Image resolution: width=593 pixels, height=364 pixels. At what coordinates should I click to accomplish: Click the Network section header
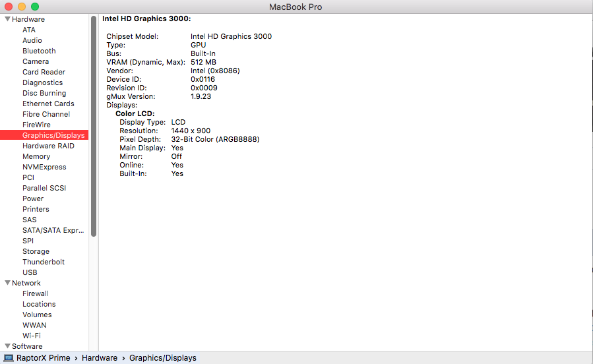[26, 283]
